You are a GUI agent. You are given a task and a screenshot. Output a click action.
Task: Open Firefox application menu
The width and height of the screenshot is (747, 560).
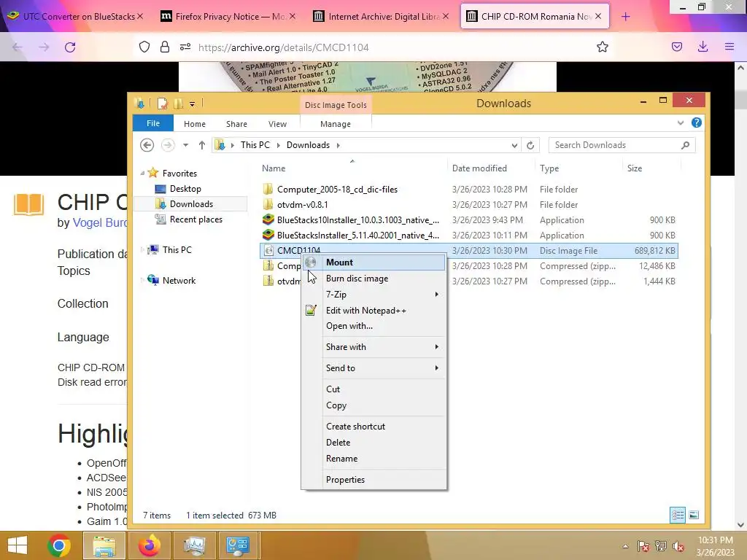pos(729,47)
